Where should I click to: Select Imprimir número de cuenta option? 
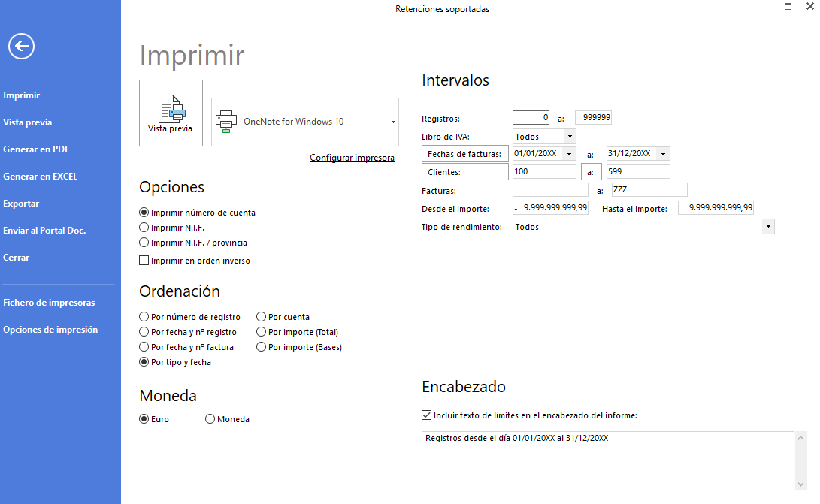144,213
